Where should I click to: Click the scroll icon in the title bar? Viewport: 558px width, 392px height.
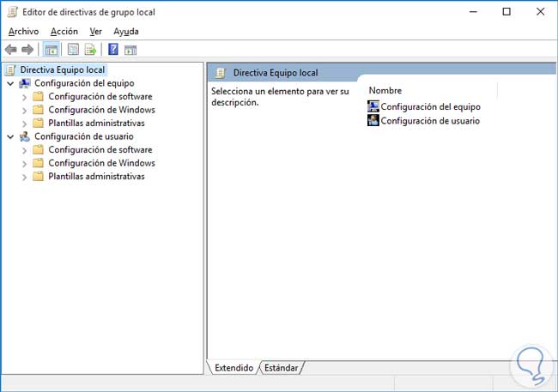coord(12,12)
